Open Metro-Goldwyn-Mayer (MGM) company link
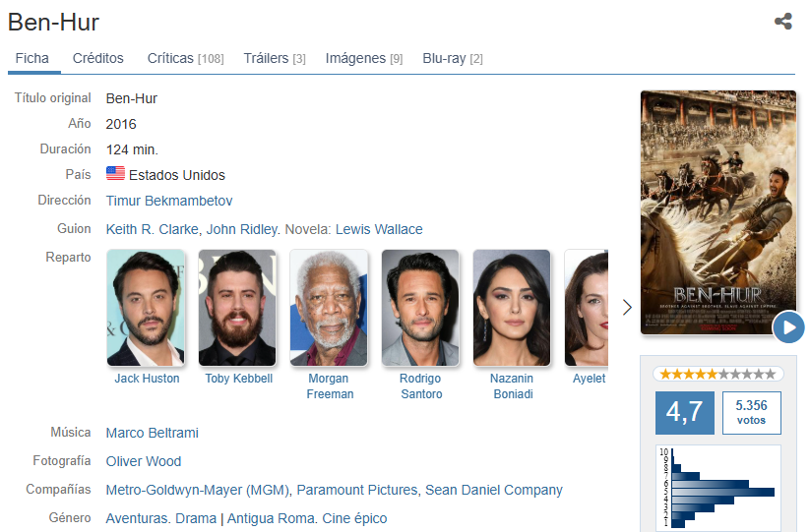This screenshot has width=810, height=532. [x=198, y=490]
